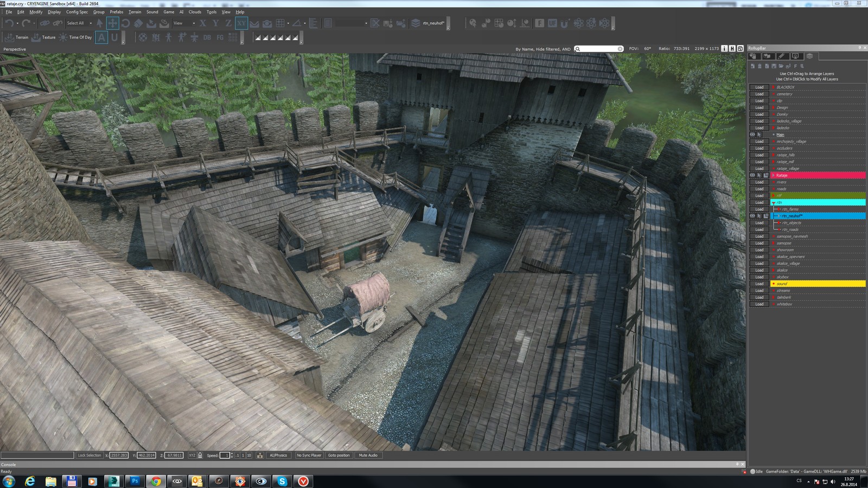Open the Terrain menu
Viewport: 868px width, 488px height.
coord(135,12)
